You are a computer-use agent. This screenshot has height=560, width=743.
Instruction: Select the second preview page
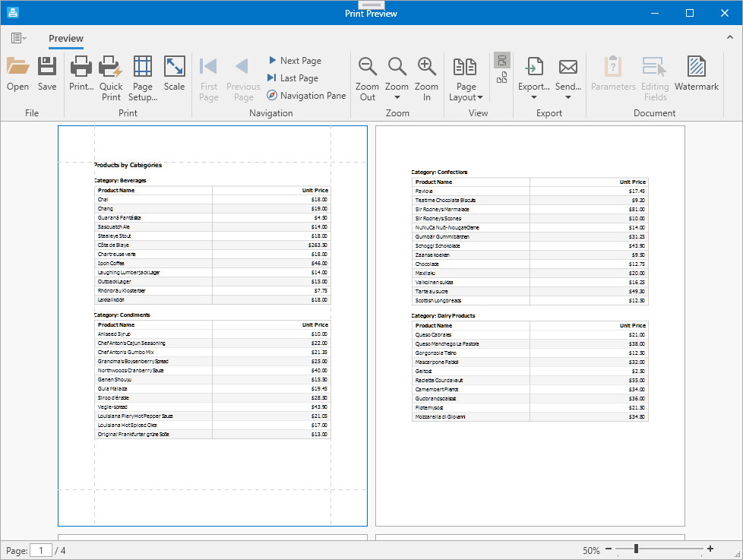tap(530, 326)
